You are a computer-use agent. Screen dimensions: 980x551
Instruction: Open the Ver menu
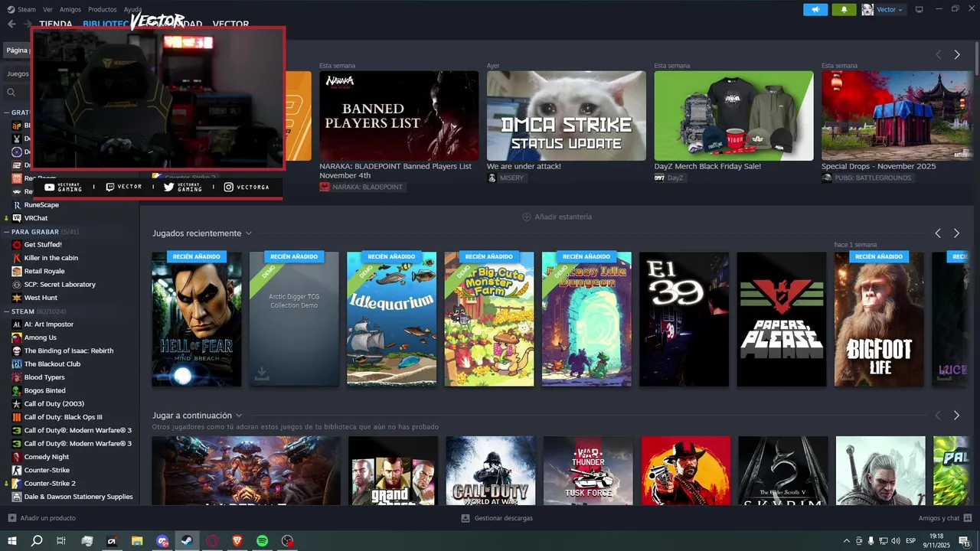click(x=48, y=9)
